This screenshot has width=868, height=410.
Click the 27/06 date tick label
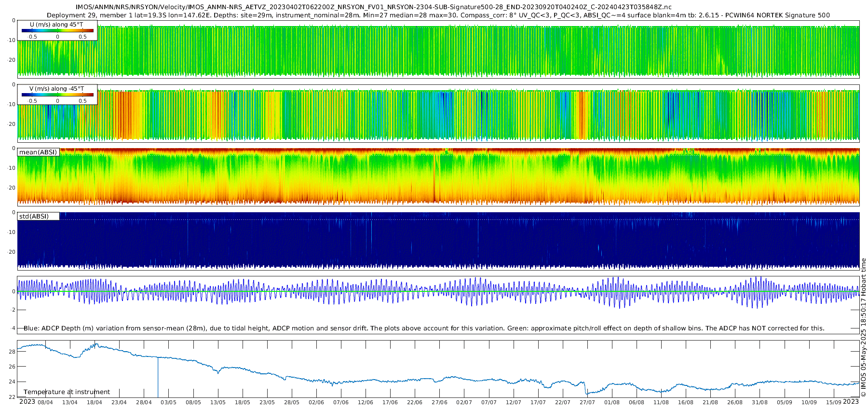pyautogui.click(x=439, y=402)
